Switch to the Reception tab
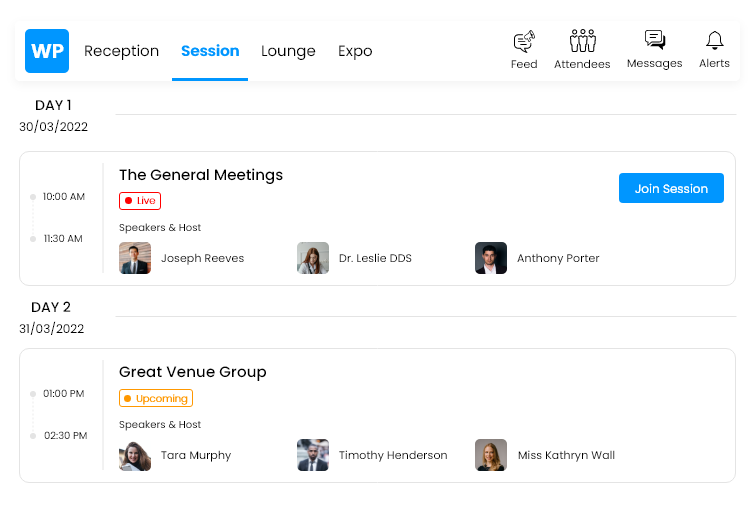Image resolution: width=755 pixels, height=505 pixels. tap(121, 51)
